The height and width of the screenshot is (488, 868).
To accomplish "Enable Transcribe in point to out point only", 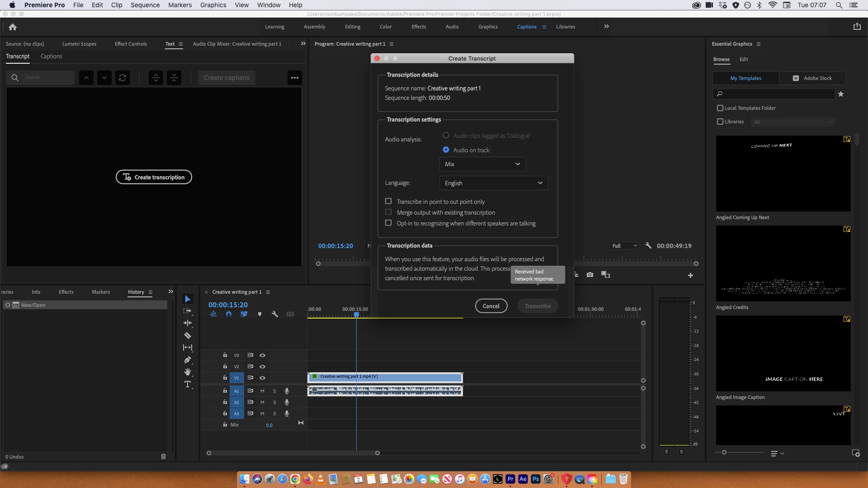I will (388, 201).
